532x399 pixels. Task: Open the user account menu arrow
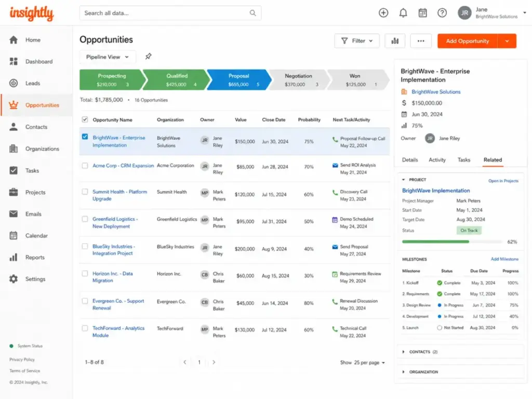tap(525, 13)
